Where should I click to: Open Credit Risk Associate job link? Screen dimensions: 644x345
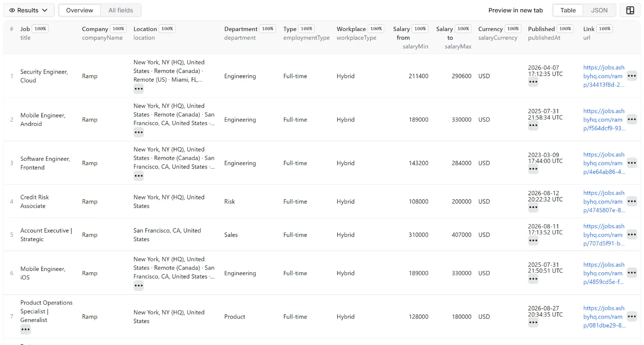pos(604,202)
